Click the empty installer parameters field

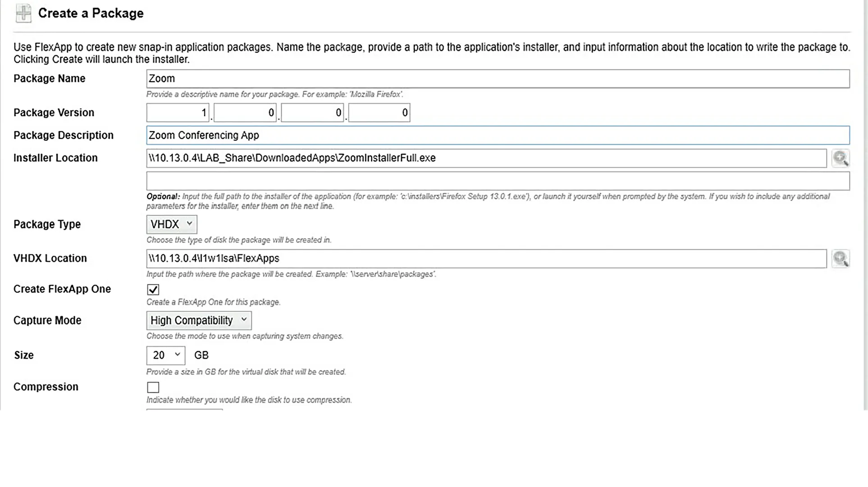498,181
